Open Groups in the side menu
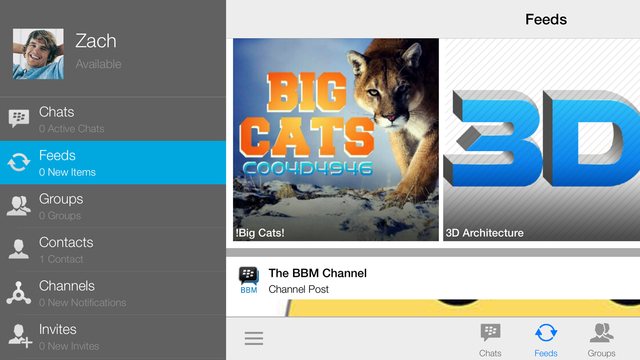The width and height of the screenshot is (640, 360). [113, 206]
